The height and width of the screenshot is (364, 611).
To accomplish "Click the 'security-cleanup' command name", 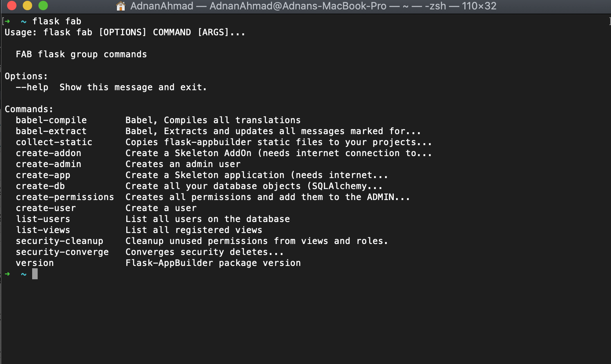I will [60, 241].
